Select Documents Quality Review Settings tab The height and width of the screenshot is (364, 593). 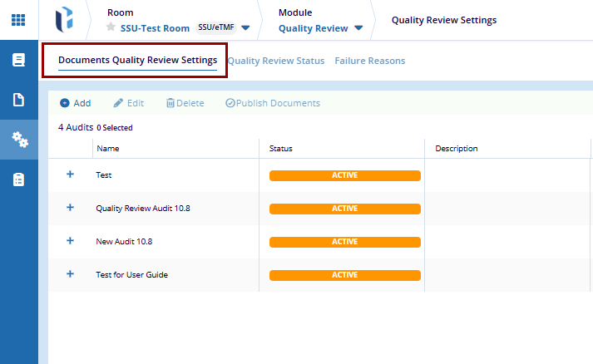point(137,60)
